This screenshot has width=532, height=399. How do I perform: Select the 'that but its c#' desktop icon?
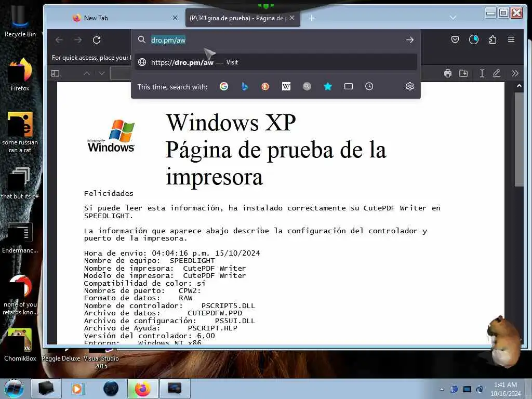[20, 183]
